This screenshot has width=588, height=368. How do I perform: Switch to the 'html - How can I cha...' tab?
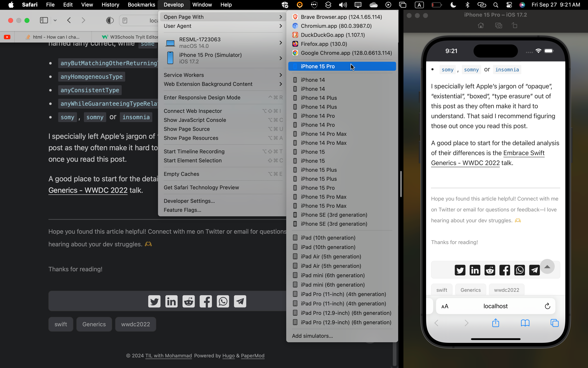(x=53, y=37)
